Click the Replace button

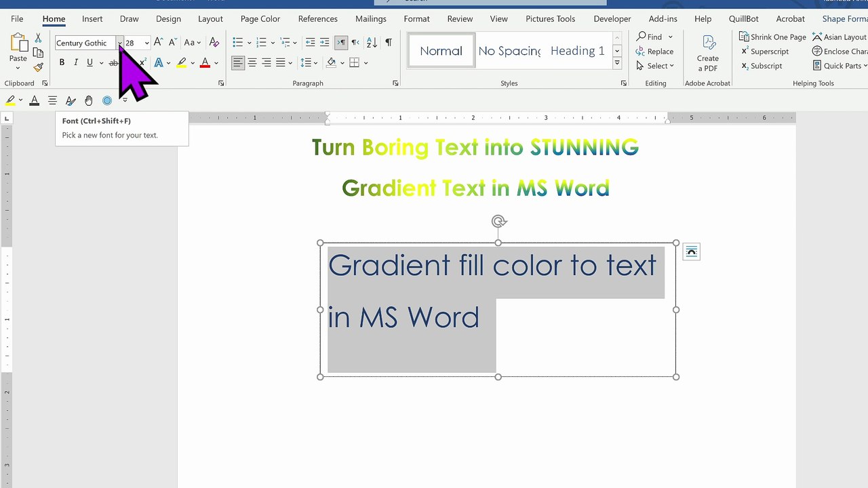655,52
